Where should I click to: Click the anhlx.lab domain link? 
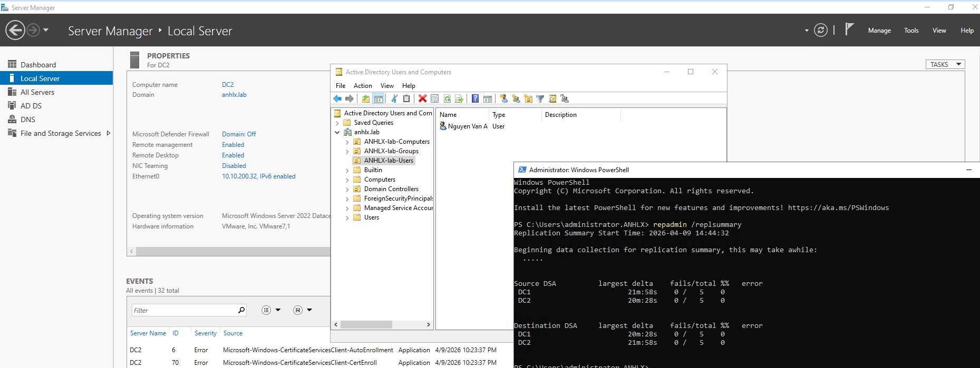pyautogui.click(x=234, y=95)
